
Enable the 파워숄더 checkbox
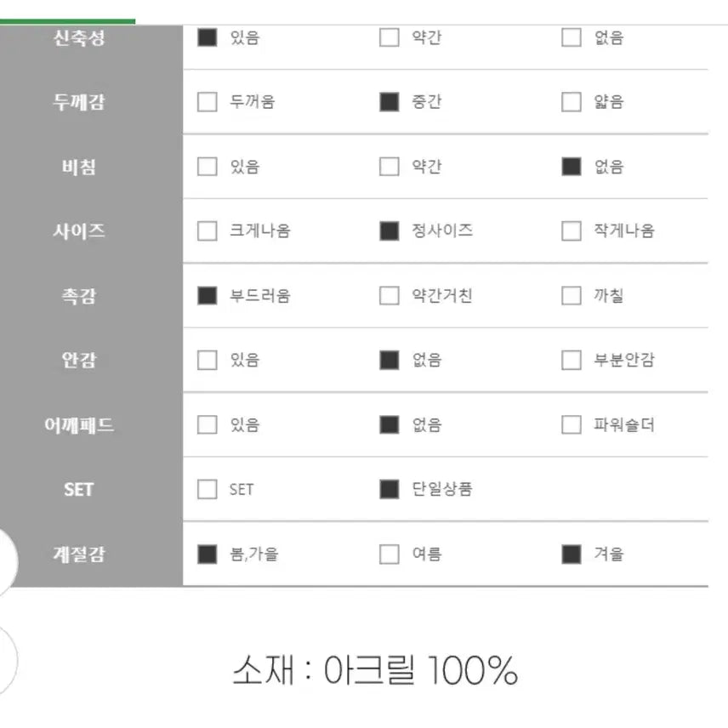coord(571,424)
